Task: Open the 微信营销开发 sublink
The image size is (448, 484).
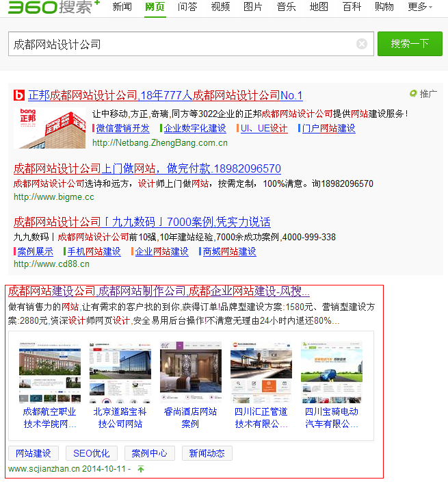Action: point(122,128)
